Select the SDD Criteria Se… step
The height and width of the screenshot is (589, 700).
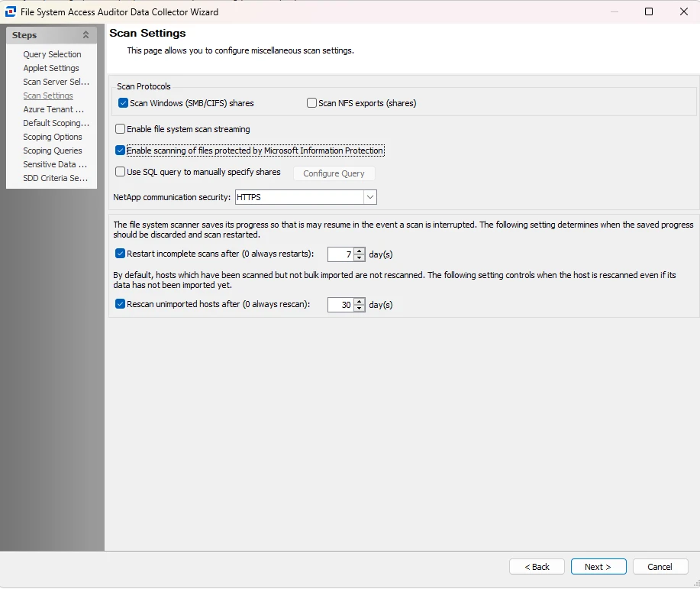pyautogui.click(x=56, y=178)
